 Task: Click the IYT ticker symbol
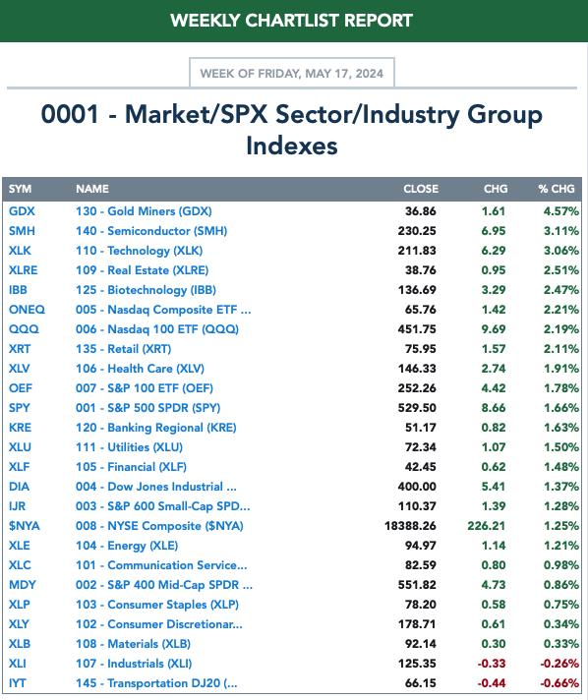click(18, 683)
